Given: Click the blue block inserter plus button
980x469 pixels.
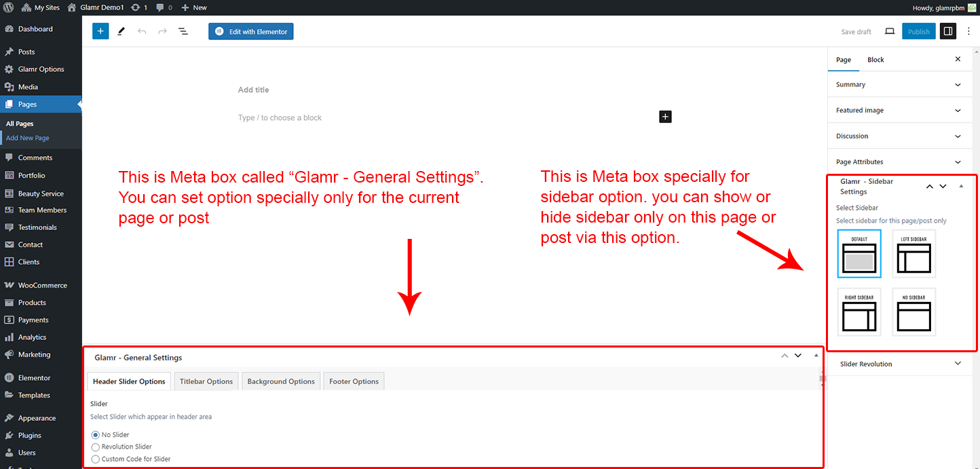Looking at the screenshot, I should (x=100, y=31).
